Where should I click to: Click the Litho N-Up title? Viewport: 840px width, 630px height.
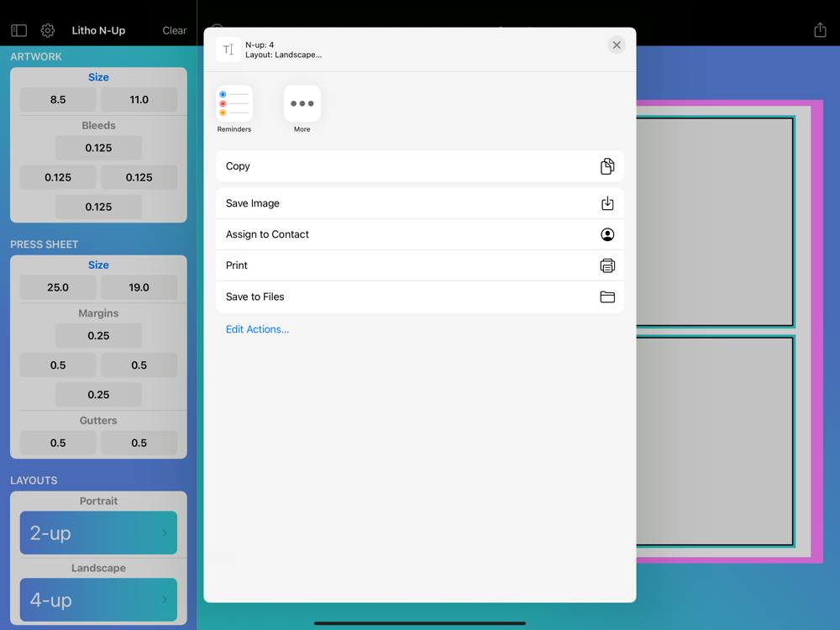pos(98,30)
